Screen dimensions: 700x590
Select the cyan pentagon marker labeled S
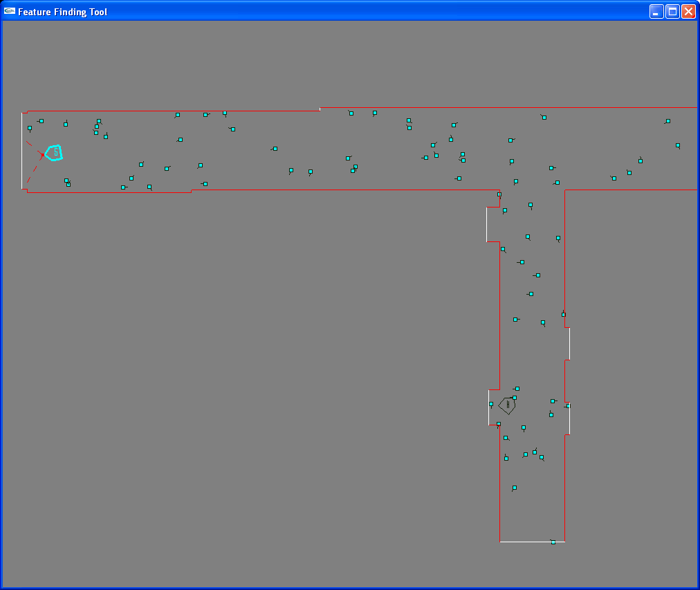click(54, 153)
